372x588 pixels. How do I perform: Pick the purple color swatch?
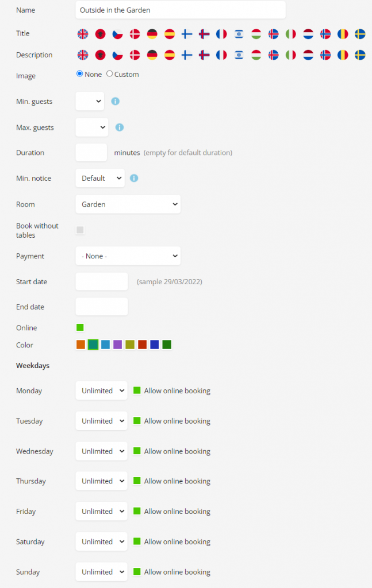pos(117,345)
